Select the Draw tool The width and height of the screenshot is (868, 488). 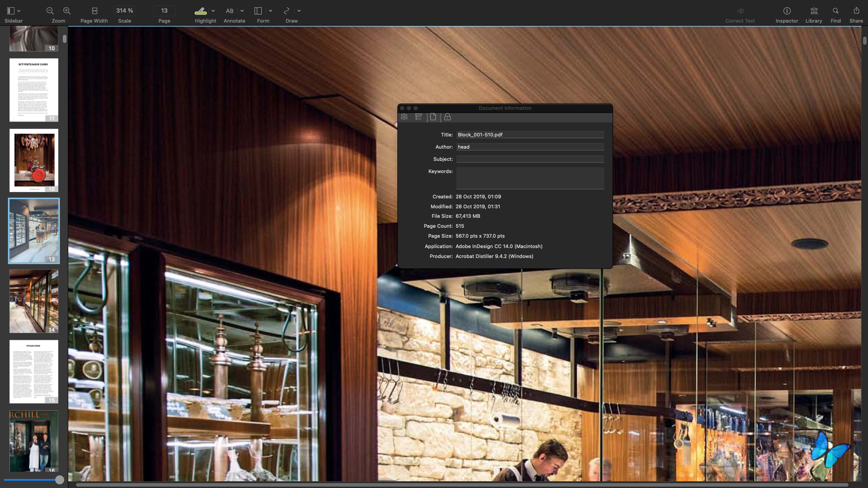[x=287, y=11]
